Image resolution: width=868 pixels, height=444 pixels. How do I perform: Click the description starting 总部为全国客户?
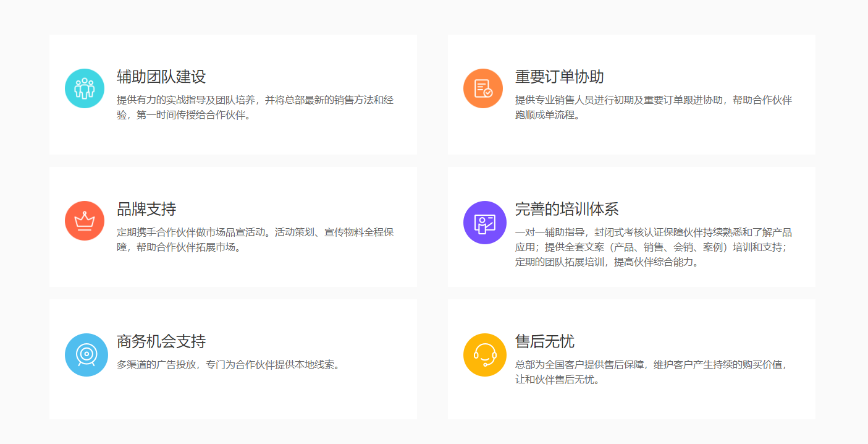point(651,372)
